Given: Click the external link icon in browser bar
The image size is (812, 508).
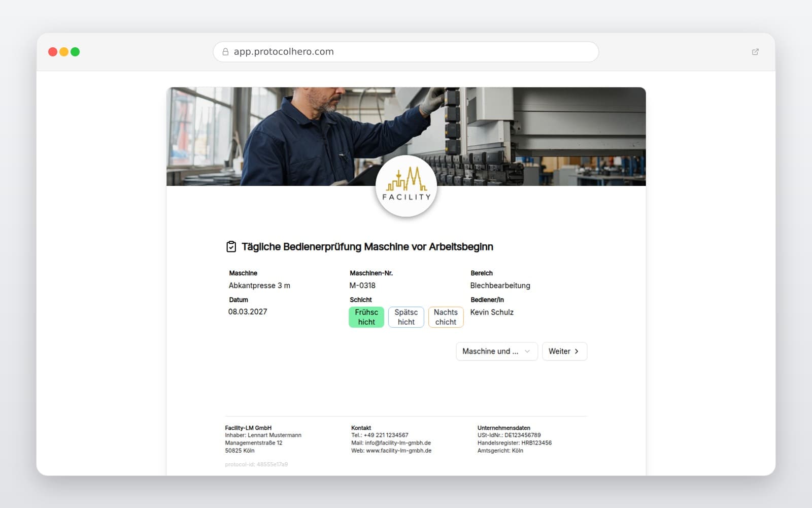Looking at the screenshot, I should pyautogui.click(x=755, y=52).
